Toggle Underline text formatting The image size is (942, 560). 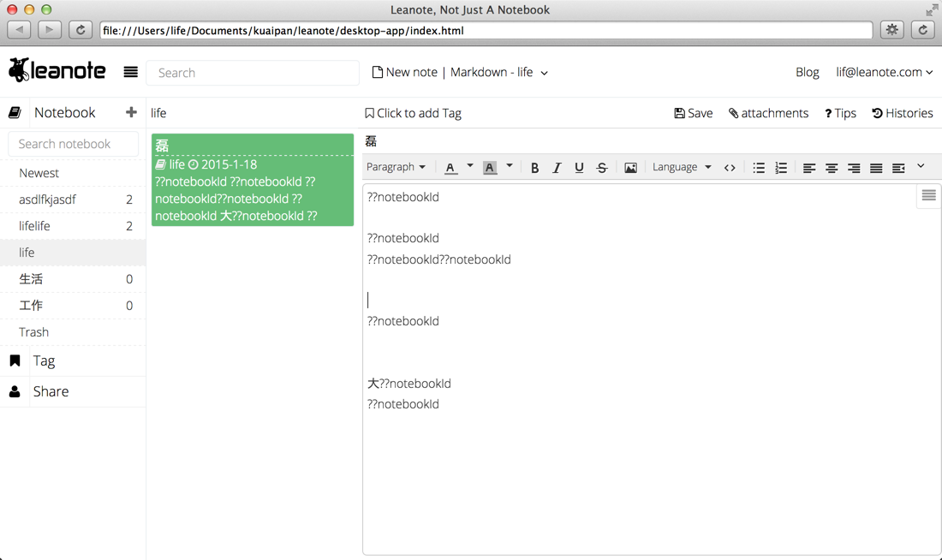(579, 168)
